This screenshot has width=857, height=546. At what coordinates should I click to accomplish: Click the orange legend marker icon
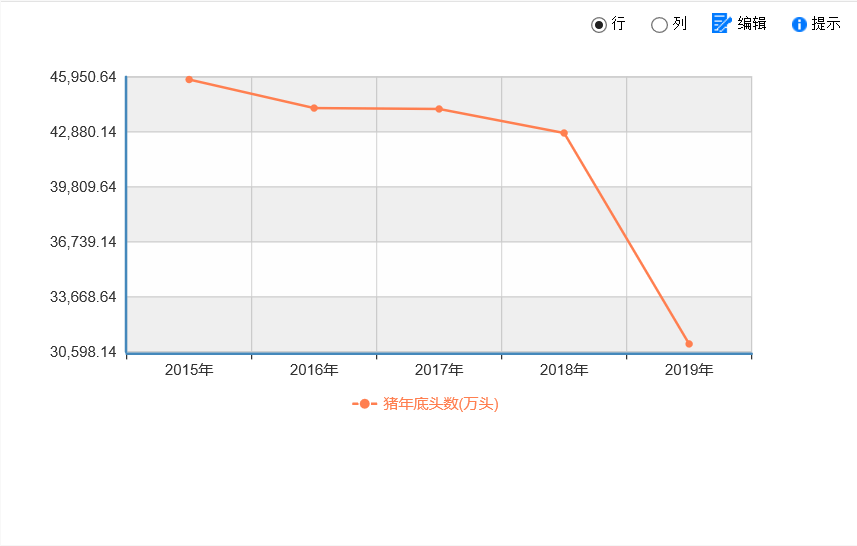point(365,404)
